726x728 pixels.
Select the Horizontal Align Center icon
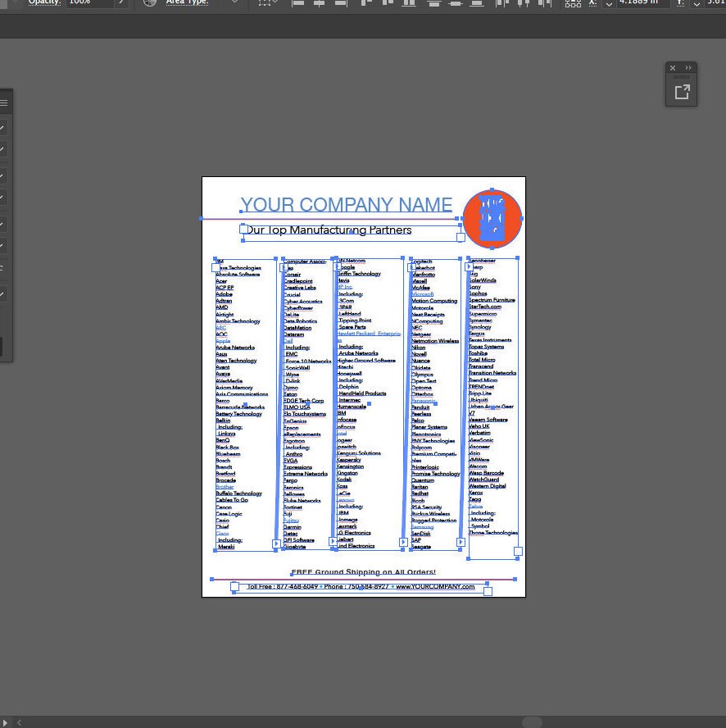pyautogui.click(x=320, y=4)
